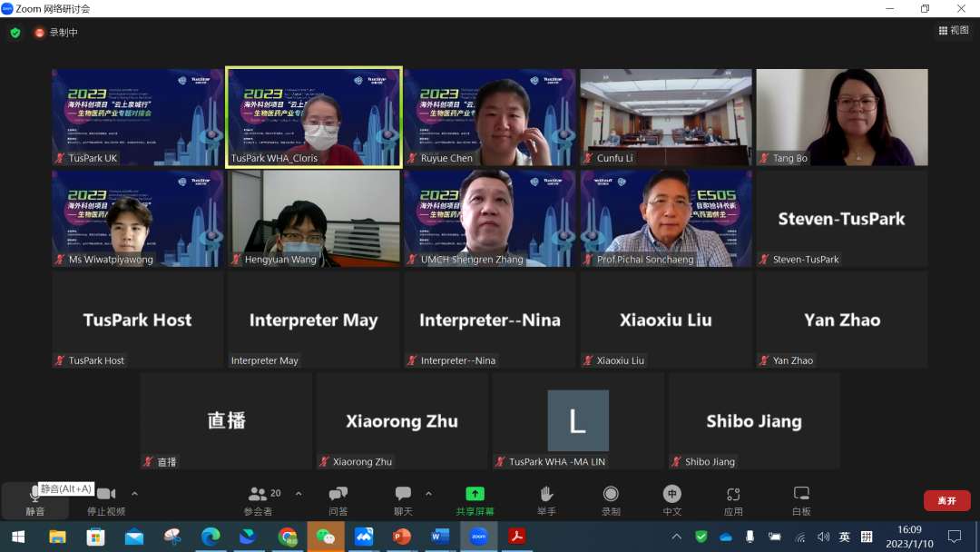
Task: Select TusPark Host participant tile
Action: tap(138, 320)
